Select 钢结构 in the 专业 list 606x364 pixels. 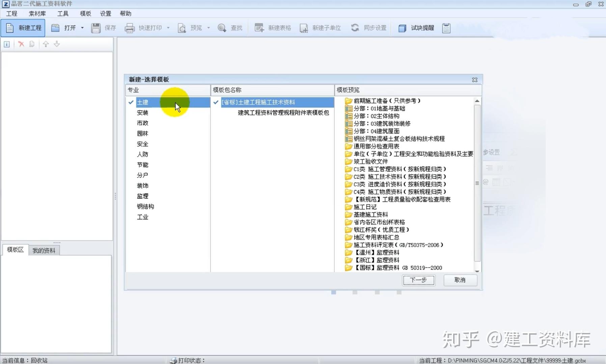click(x=145, y=207)
